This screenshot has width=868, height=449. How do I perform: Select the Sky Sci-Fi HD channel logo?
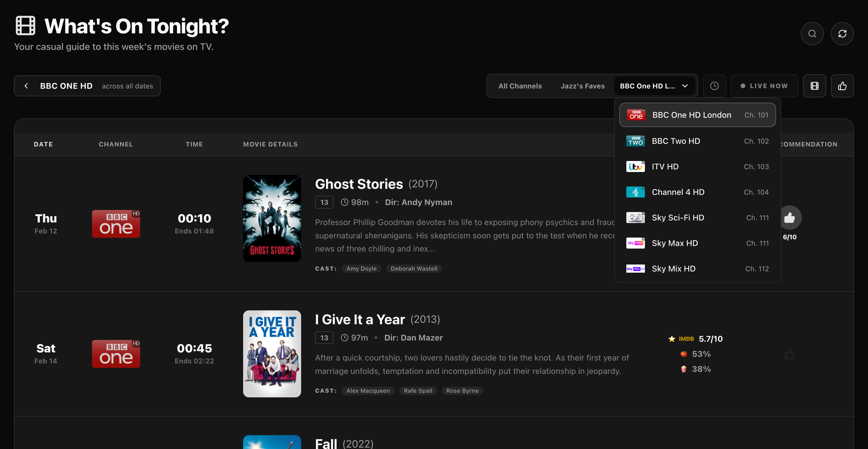click(635, 217)
